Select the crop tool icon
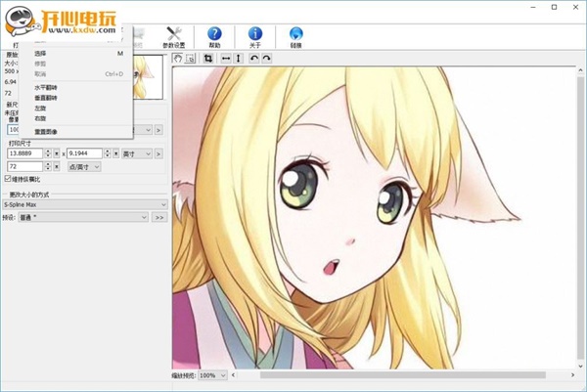The image size is (587, 392). pyautogui.click(x=208, y=59)
